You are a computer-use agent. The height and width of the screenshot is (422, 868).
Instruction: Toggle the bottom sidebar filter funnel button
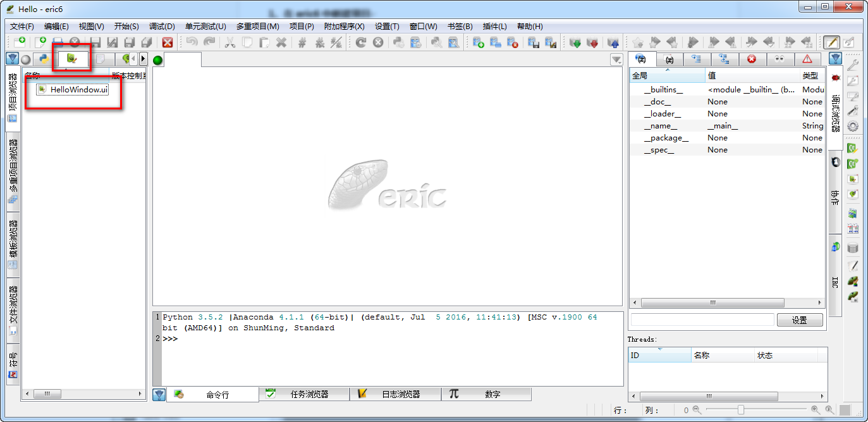tap(159, 394)
